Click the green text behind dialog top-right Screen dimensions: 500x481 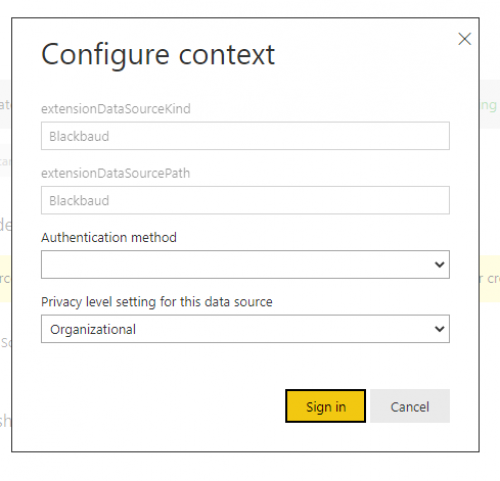[489, 106]
